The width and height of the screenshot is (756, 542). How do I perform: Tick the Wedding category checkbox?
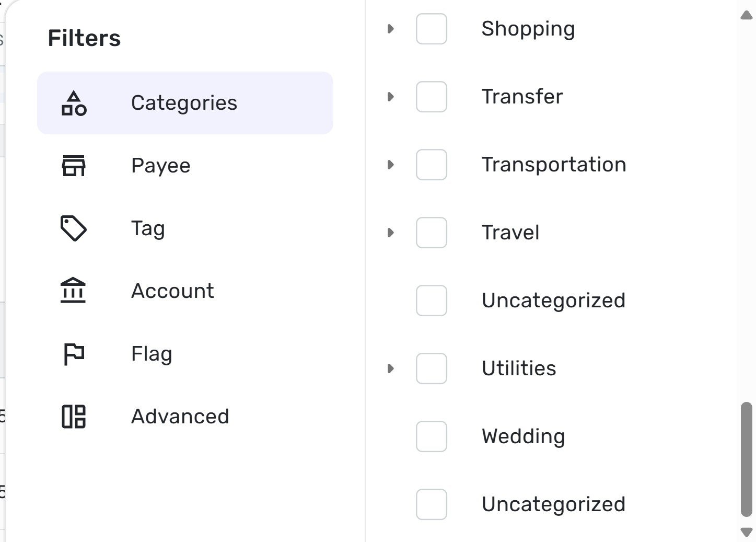pyautogui.click(x=432, y=436)
